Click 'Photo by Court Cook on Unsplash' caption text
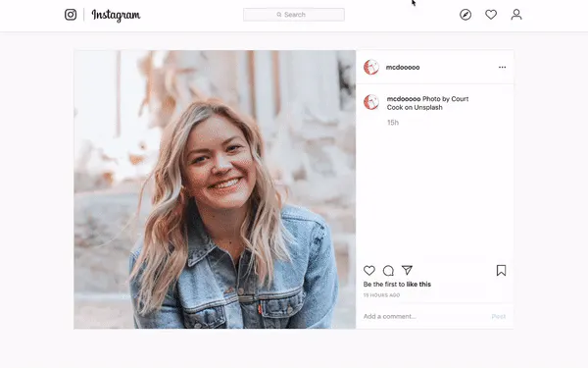The height and width of the screenshot is (368, 588). [x=428, y=103]
